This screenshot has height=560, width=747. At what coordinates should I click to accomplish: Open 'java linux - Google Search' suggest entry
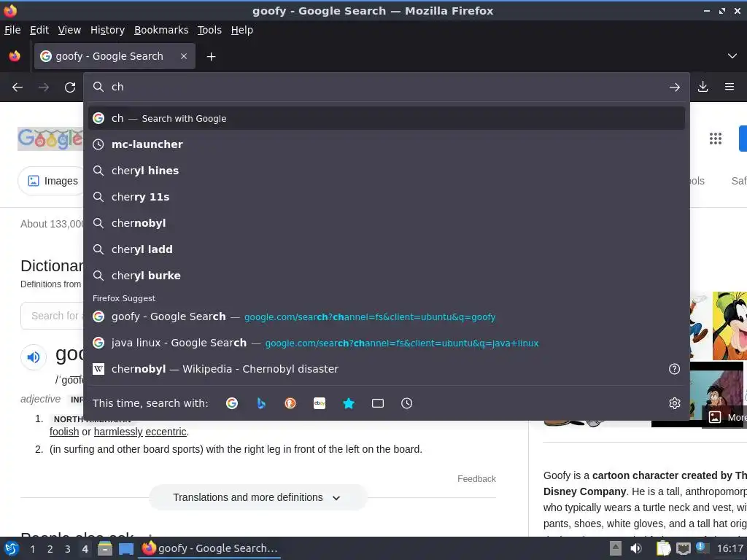(387, 343)
